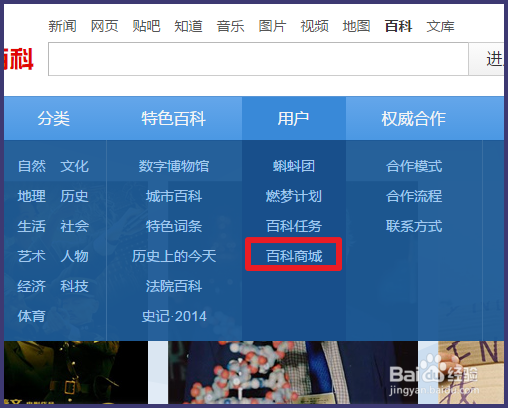Image resolution: width=508 pixels, height=408 pixels.
Task: Open 合作流程 under 权威合作
Action: (414, 196)
